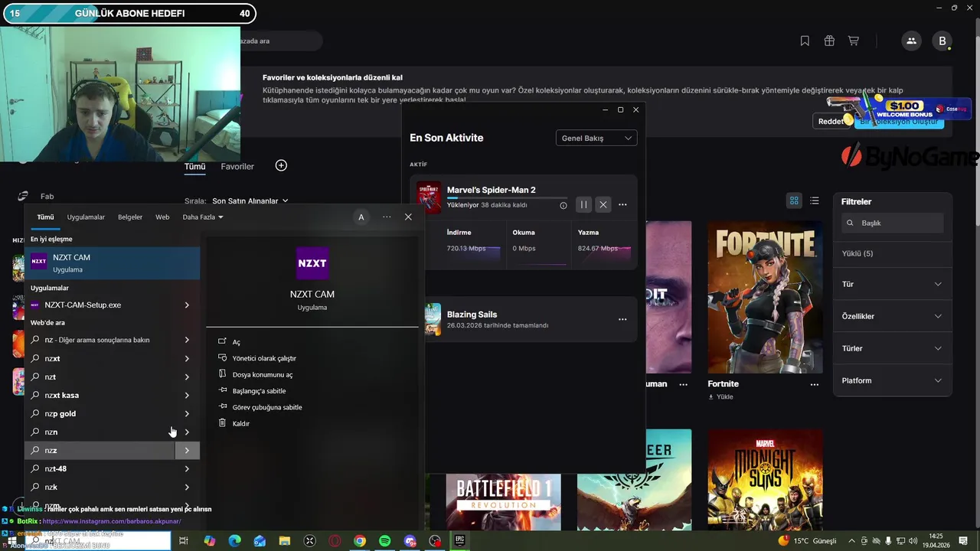Switch to Web search tab
The image size is (980, 551).
(162, 217)
